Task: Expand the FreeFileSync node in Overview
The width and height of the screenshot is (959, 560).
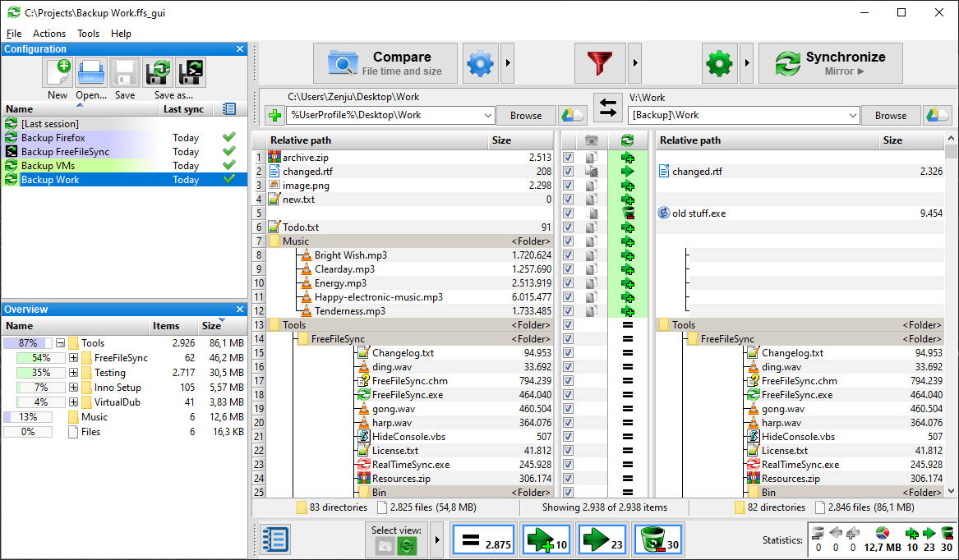Action: point(74,358)
